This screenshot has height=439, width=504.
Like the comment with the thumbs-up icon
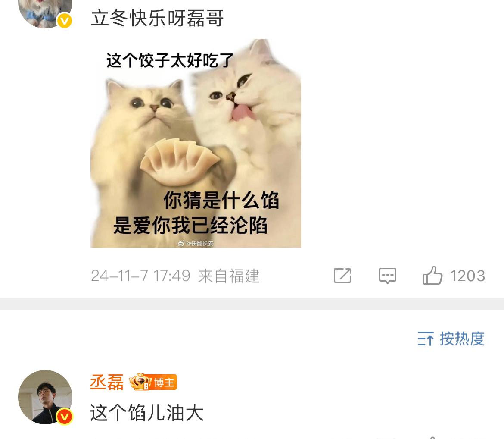(x=432, y=275)
